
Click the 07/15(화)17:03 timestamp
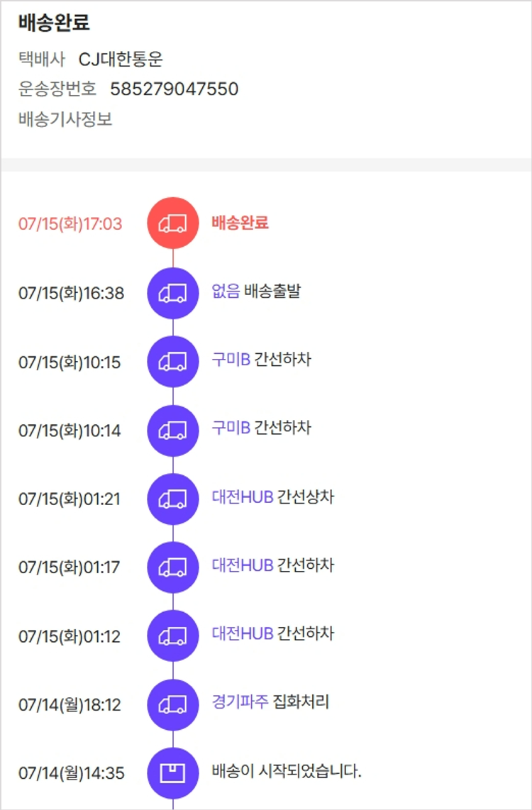coord(70,224)
